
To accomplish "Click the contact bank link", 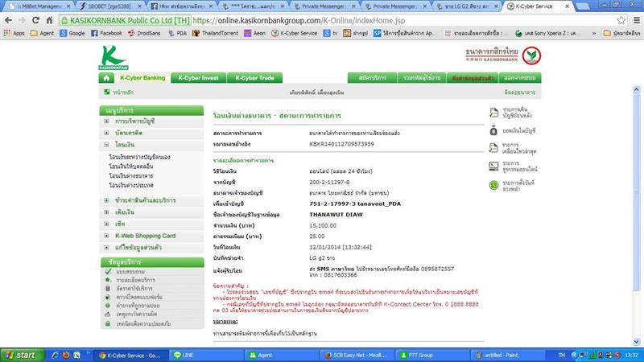I will pyautogui.click(x=519, y=93).
